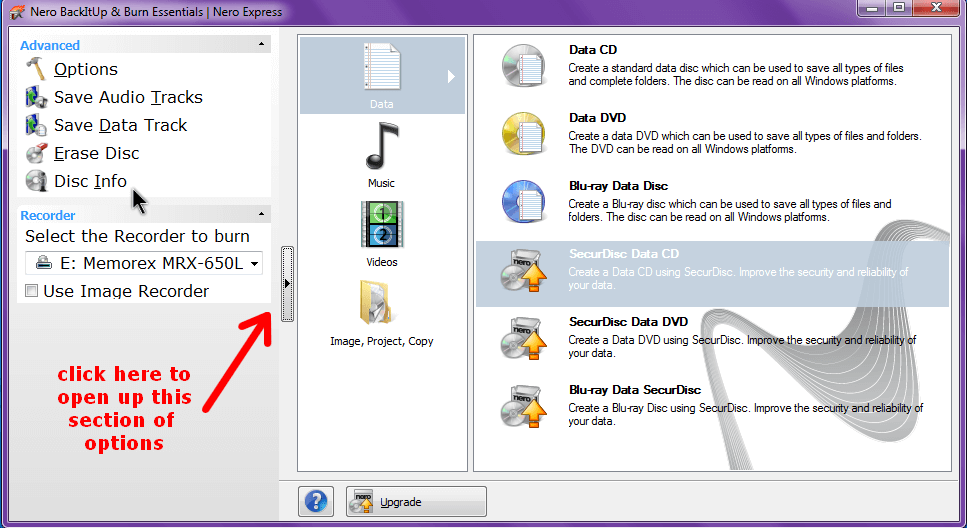Click the hammer icon next to Options

click(x=36, y=69)
